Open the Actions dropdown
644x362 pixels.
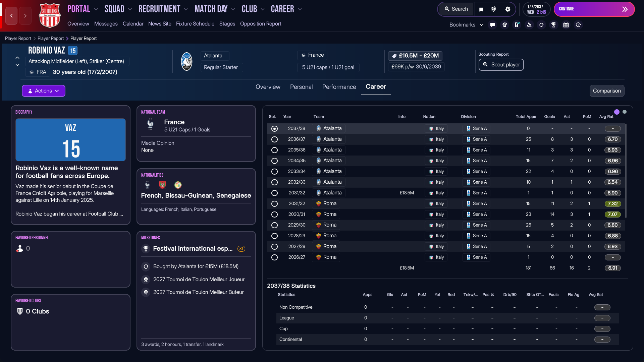click(x=44, y=91)
